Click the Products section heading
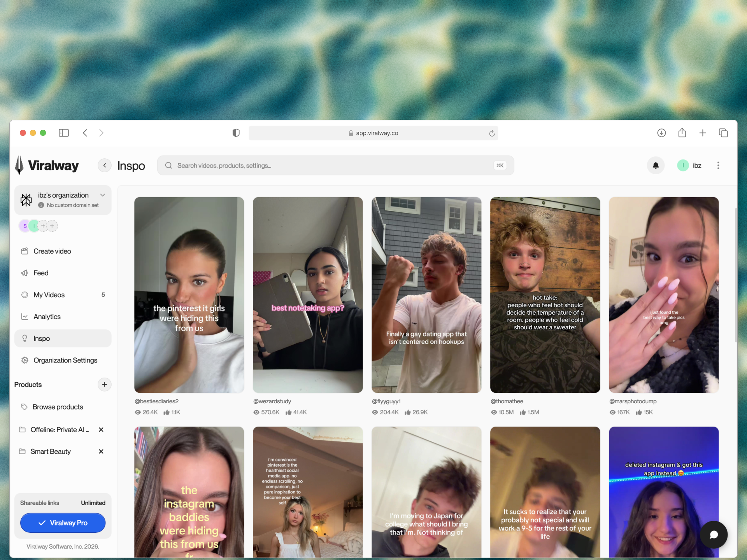The image size is (747, 560). click(28, 385)
